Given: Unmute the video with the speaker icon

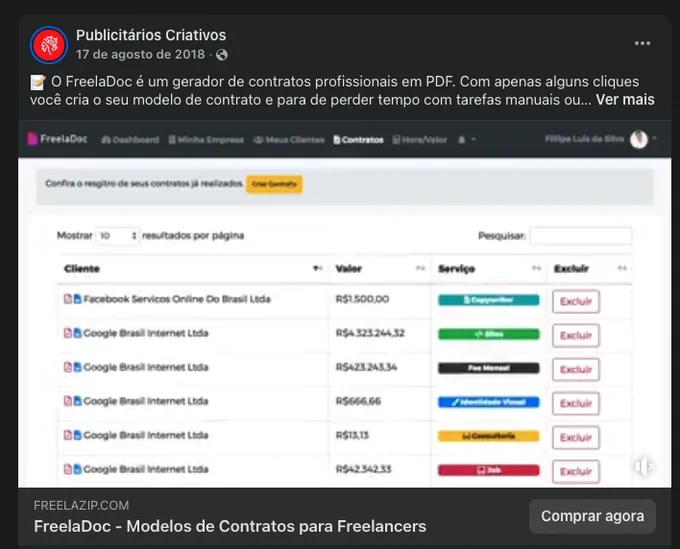Looking at the screenshot, I should (x=645, y=467).
